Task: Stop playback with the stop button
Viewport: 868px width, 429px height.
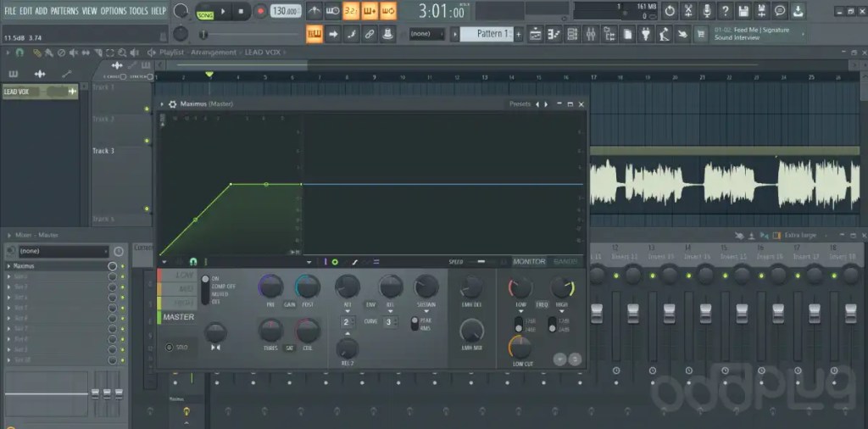Action: pos(241,10)
